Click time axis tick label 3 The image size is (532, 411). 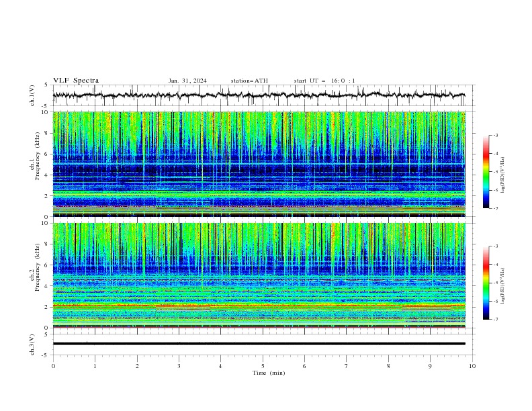tap(179, 366)
